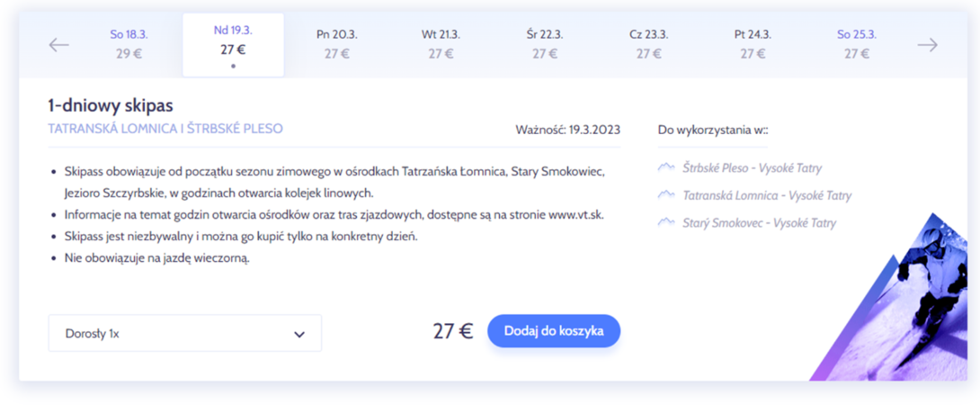Click Do wykorzystania w:: label
980x405 pixels.
point(712,130)
